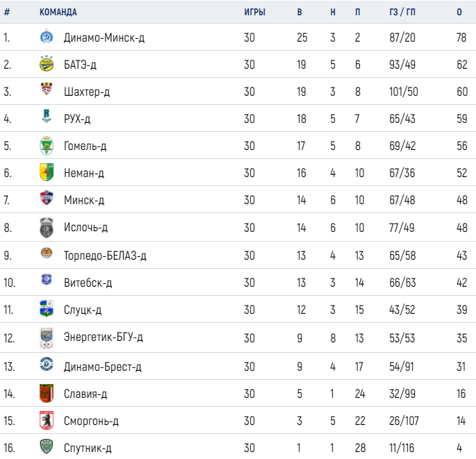Image resolution: width=476 pixels, height=459 pixels.
Task: Click the ГЗ / ГП column header
Action: (x=403, y=12)
